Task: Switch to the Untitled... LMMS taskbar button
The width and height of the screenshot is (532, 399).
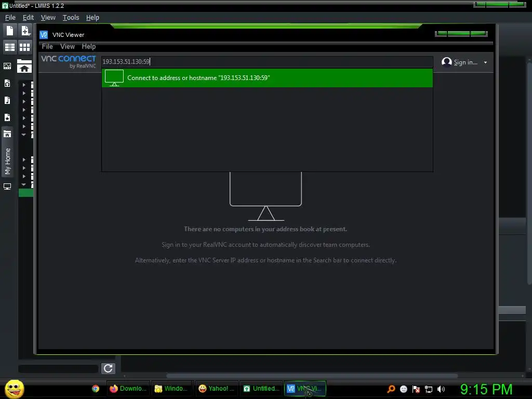Action: coord(261,389)
